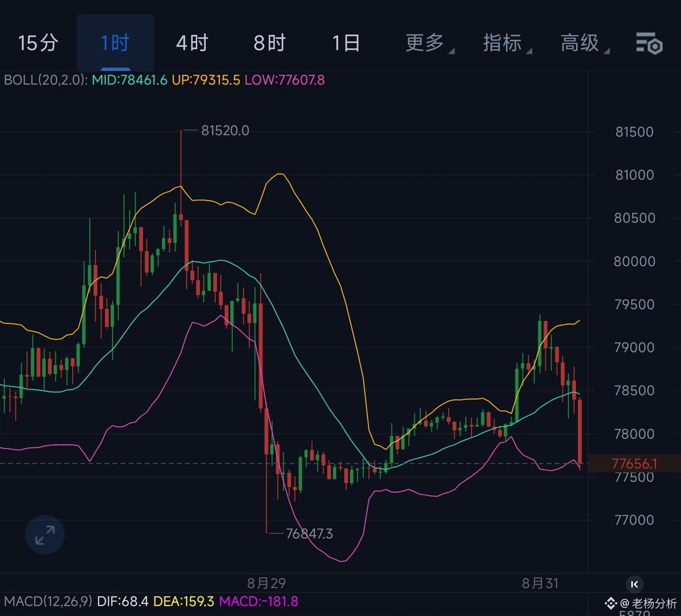Click the MID:78461.6 value

click(x=130, y=80)
